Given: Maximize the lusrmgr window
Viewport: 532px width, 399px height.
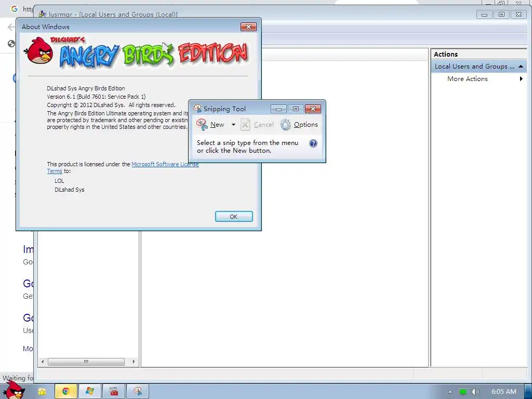Looking at the screenshot, I should 501,14.
